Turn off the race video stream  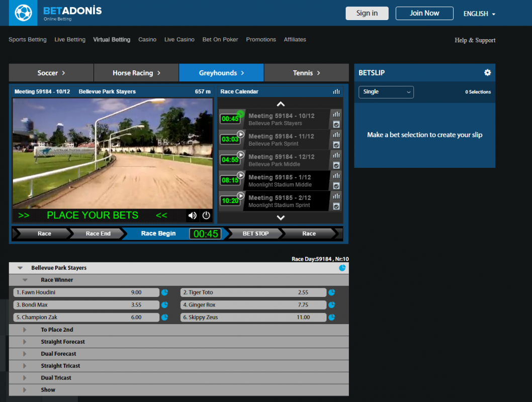click(x=206, y=216)
